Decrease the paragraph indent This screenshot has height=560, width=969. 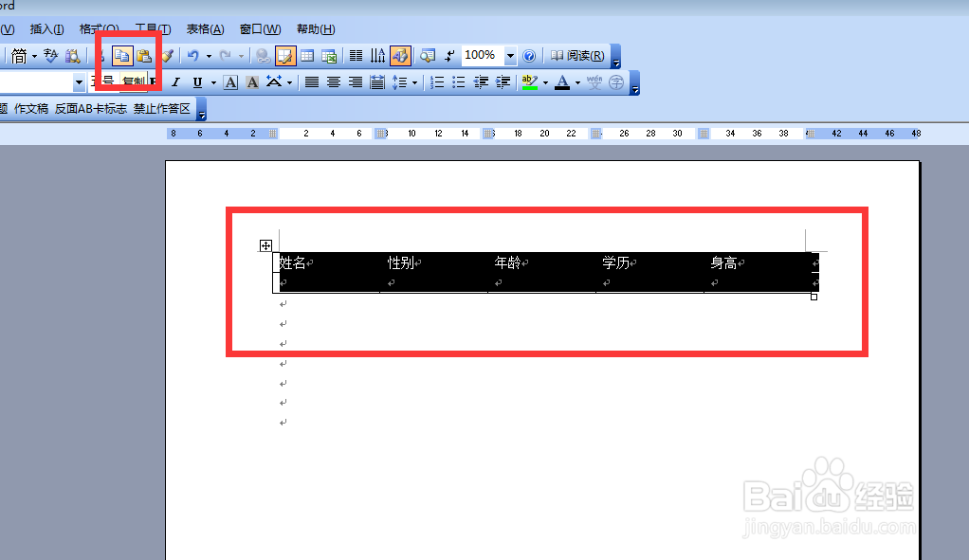(481, 82)
